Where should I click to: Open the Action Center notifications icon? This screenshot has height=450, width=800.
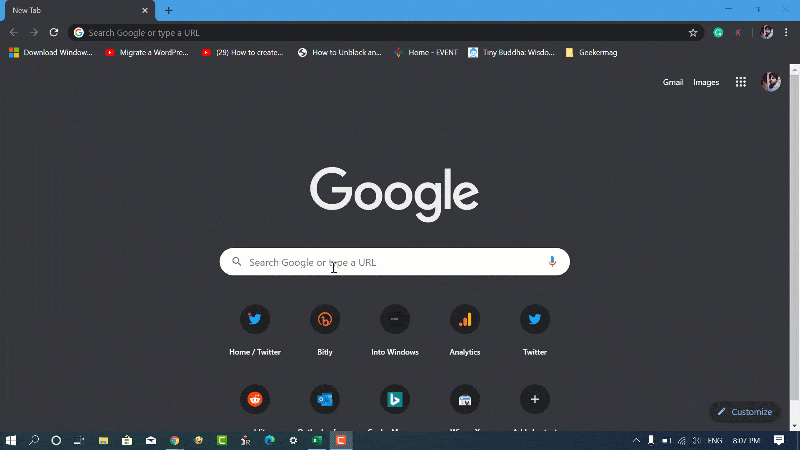tap(779, 440)
